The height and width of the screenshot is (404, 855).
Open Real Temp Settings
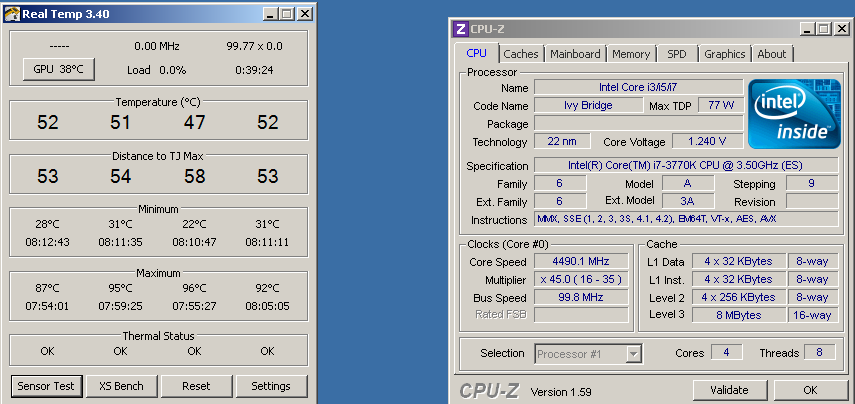270,386
